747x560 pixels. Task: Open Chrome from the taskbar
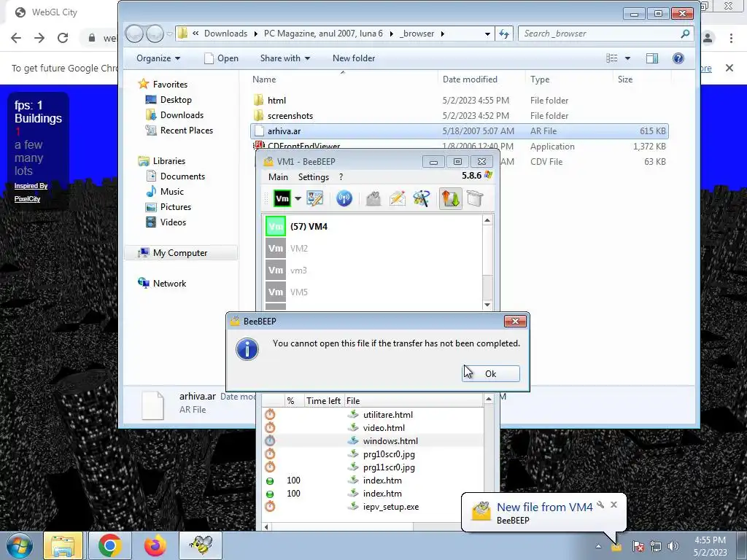coord(109,545)
